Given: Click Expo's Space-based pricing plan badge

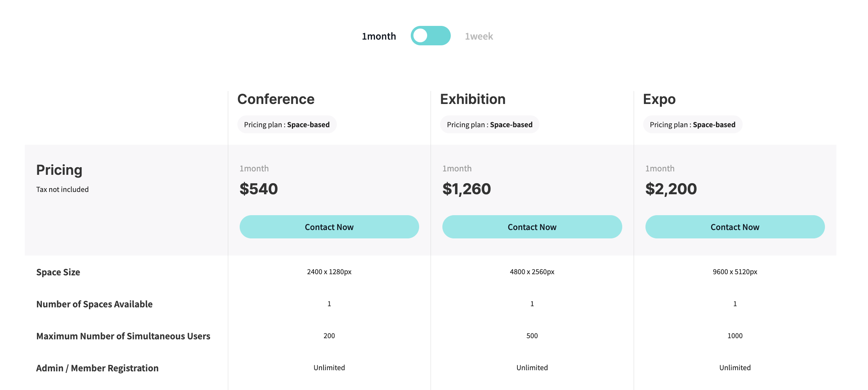Looking at the screenshot, I should click(692, 125).
